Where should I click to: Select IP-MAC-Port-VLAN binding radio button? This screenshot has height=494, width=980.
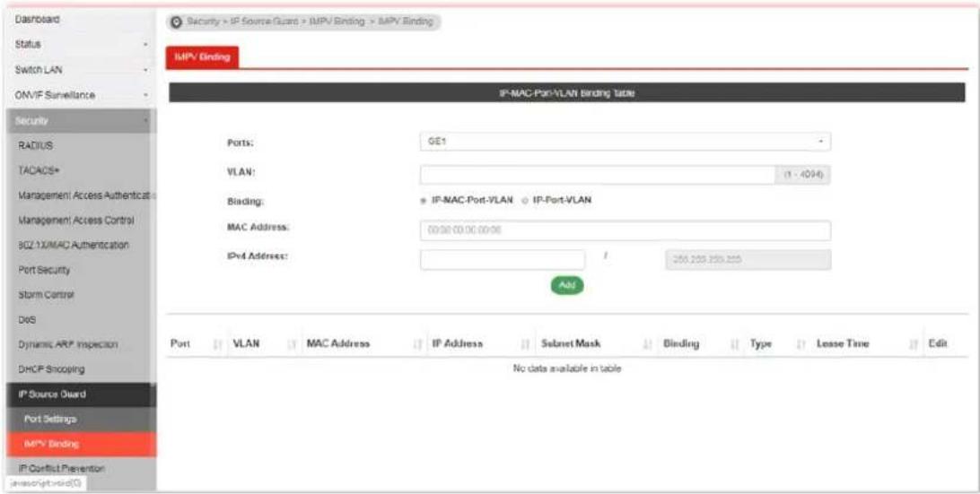424,201
